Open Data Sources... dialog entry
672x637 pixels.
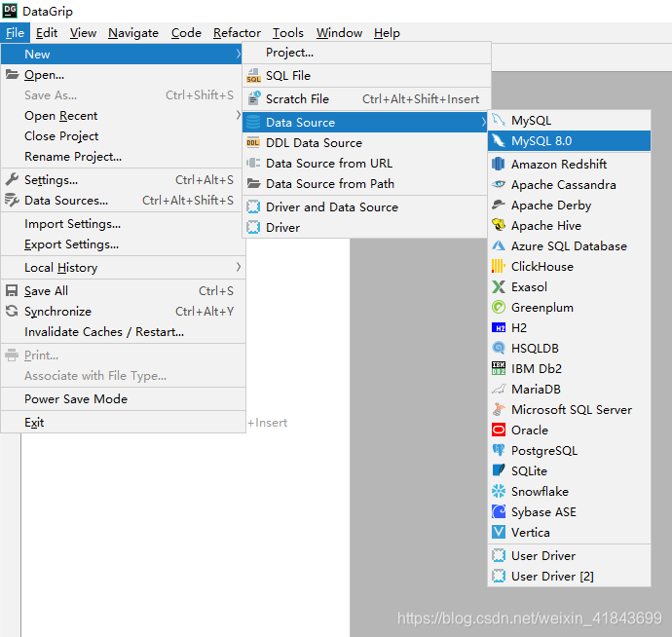(x=124, y=201)
